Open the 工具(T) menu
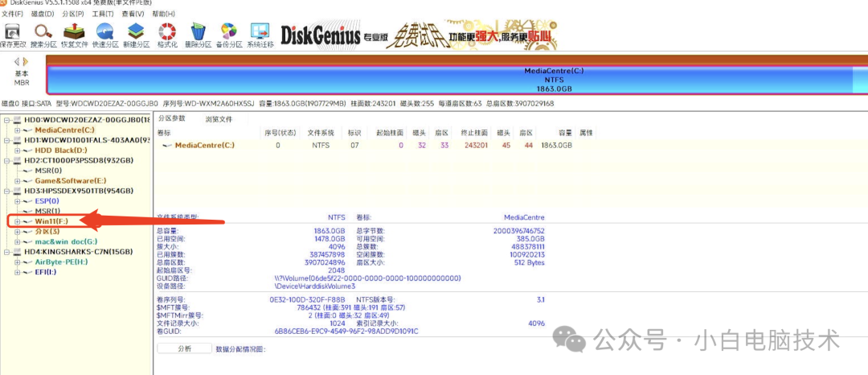The width and height of the screenshot is (868, 375). tap(103, 14)
